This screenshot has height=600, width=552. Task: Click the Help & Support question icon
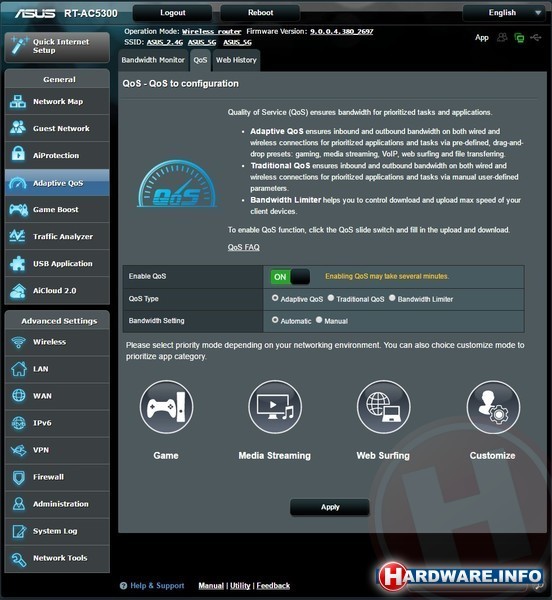[x=123, y=585]
